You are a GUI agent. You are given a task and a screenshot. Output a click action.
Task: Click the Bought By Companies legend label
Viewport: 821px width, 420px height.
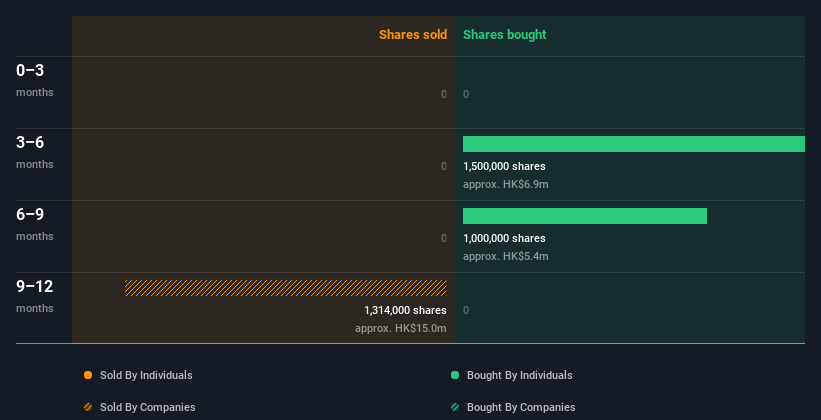coord(521,407)
